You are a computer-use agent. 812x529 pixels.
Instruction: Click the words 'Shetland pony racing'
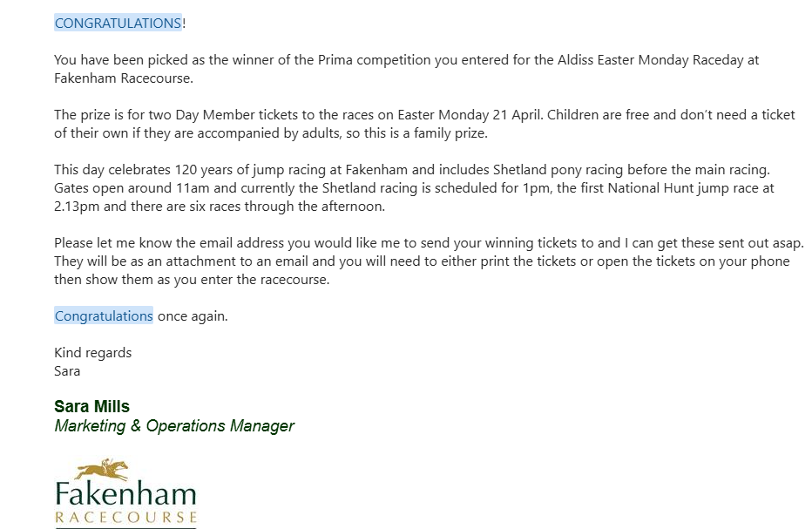pos(558,170)
